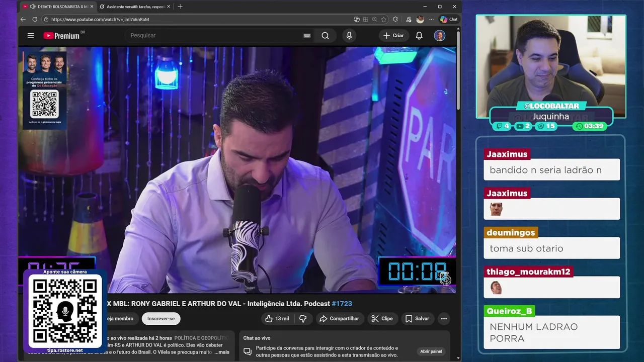The height and width of the screenshot is (362, 644).
Task: Create a Clipe from the video
Action: 382,319
